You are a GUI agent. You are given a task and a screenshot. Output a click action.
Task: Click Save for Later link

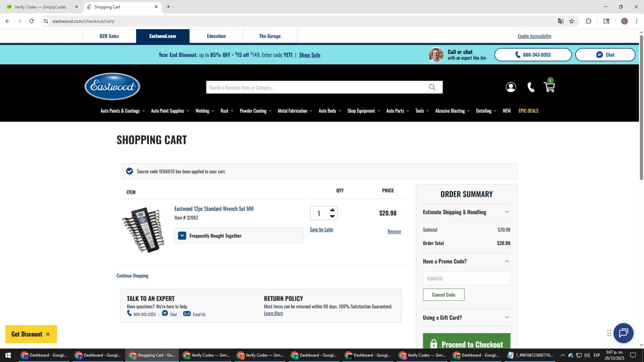pos(322,229)
